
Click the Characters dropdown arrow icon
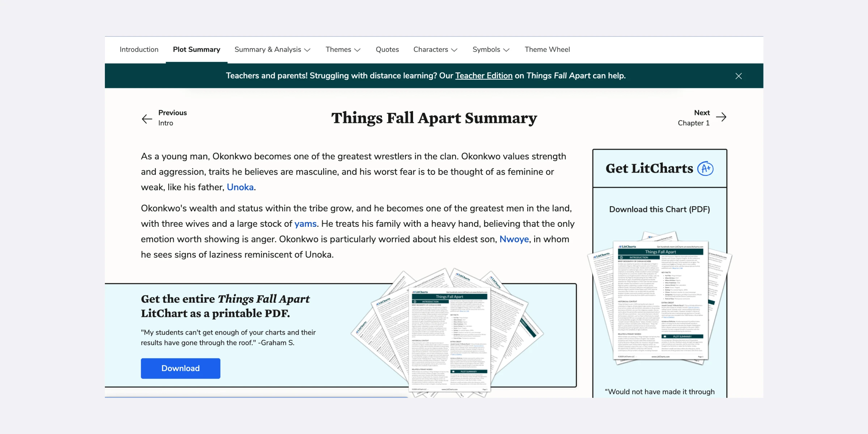pos(454,50)
